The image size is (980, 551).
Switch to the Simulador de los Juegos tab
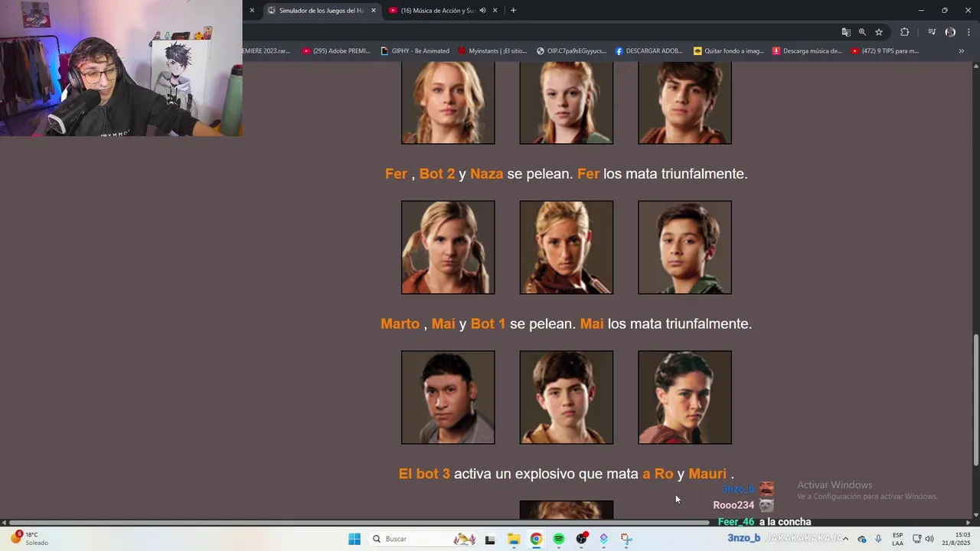[x=322, y=11]
